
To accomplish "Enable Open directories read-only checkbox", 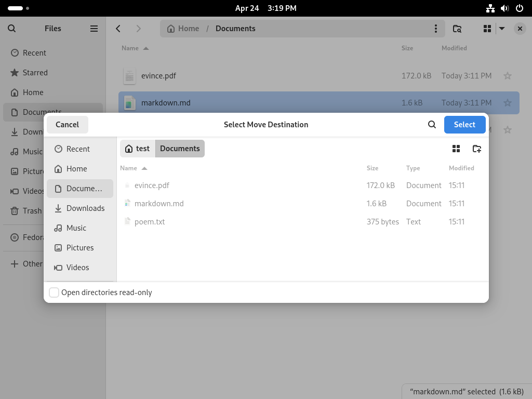I will (54, 292).
